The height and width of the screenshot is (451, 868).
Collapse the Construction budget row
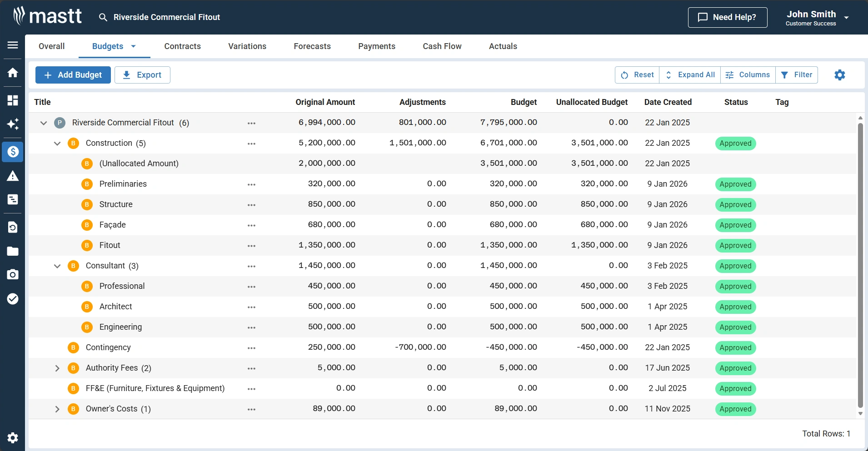point(57,143)
